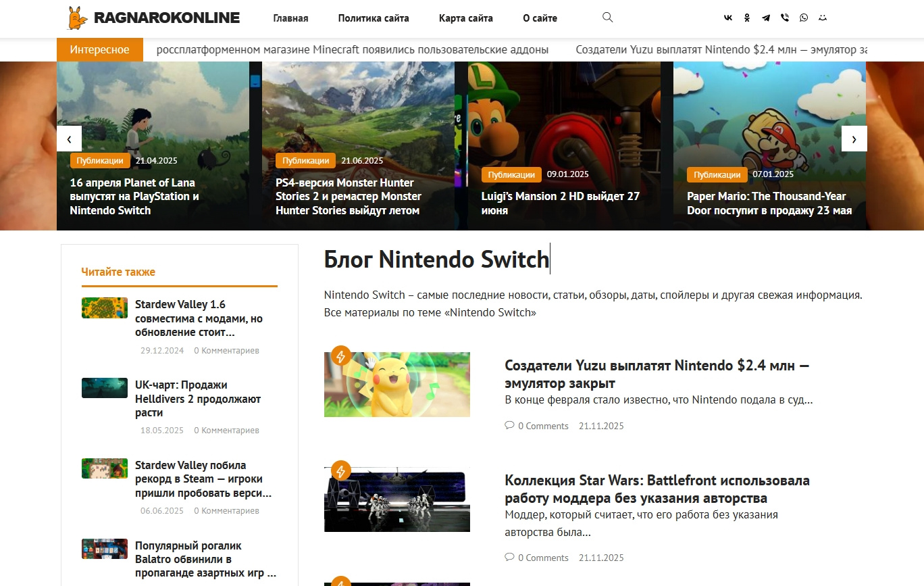Click slide date 09.01.2025
Screen dimensions: 924x586
coord(568,174)
